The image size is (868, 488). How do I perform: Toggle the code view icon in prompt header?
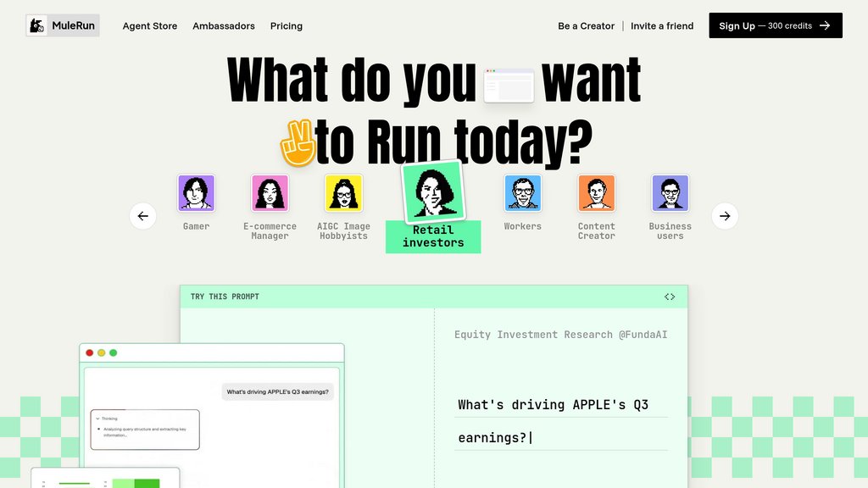pos(670,297)
